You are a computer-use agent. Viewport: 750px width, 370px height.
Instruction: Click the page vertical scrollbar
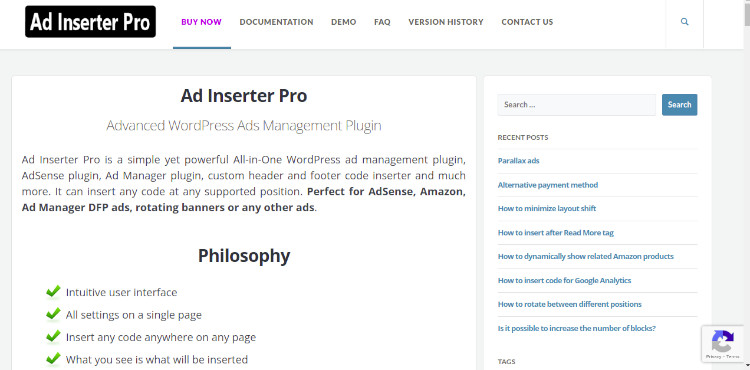coord(747,185)
